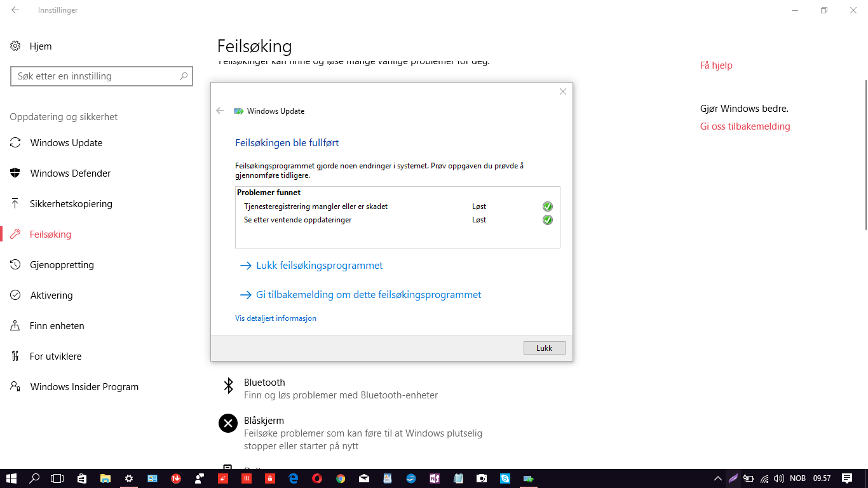Click Gi oss tilbakemelding link
The width and height of the screenshot is (868, 488).
point(745,126)
